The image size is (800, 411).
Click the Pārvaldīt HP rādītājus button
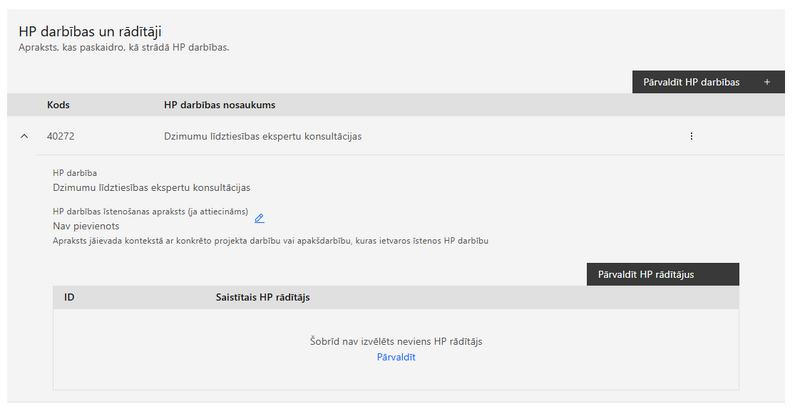[x=663, y=274]
